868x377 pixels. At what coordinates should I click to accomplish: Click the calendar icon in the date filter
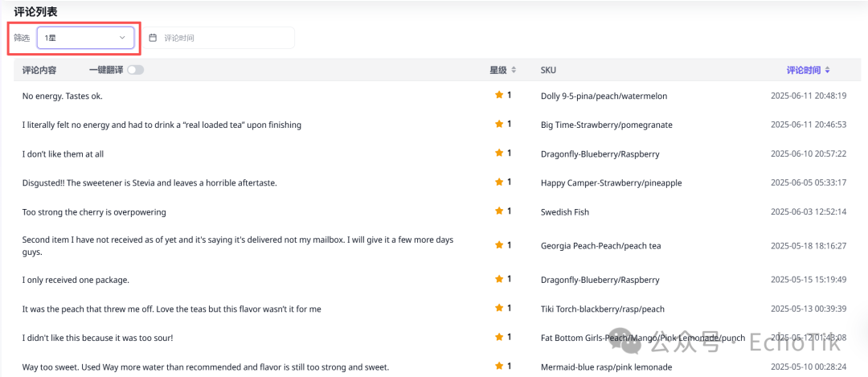tap(154, 38)
